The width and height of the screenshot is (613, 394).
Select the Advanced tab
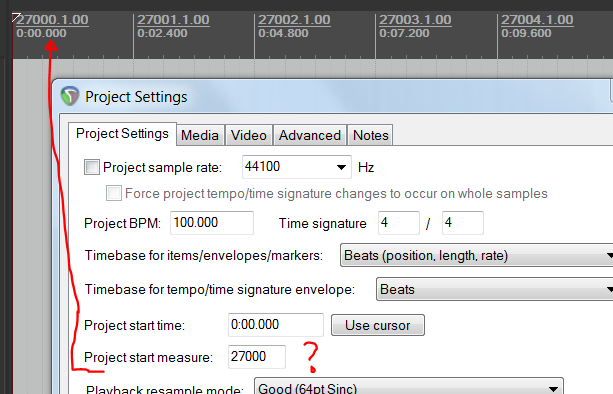pyautogui.click(x=310, y=135)
